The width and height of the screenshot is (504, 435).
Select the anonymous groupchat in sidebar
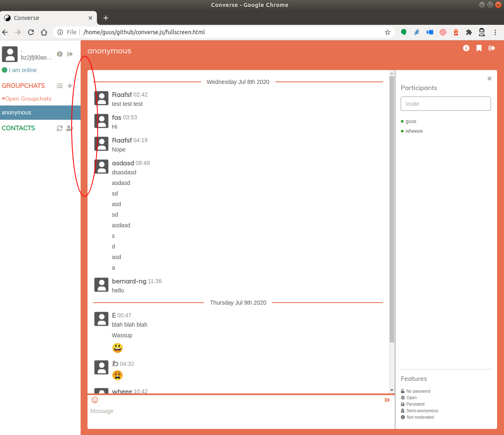pyautogui.click(x=40, y=112)
